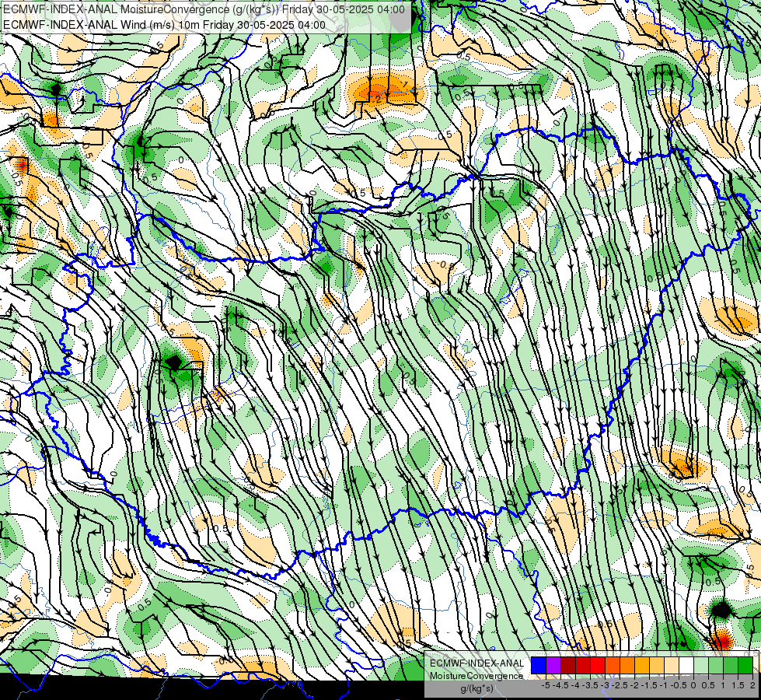Click the Wind 10m title line
Screen dimensions: 761x700
(x=164, y=25)
